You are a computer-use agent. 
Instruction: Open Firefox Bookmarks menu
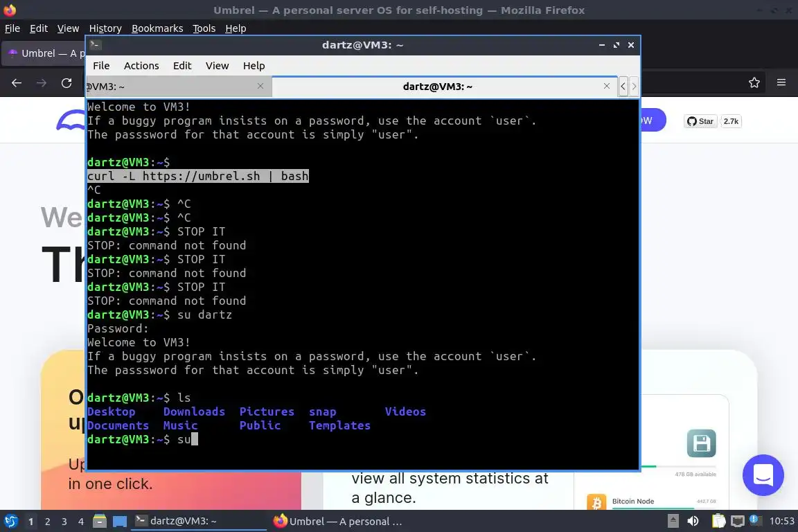pyautogui.click(x=157, y=28)
